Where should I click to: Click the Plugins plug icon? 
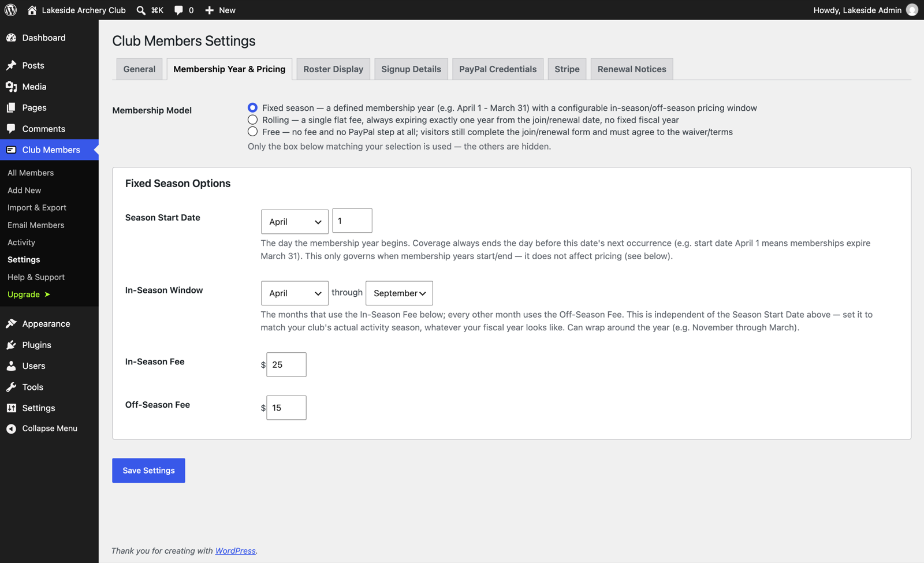[x=12, y=345]
